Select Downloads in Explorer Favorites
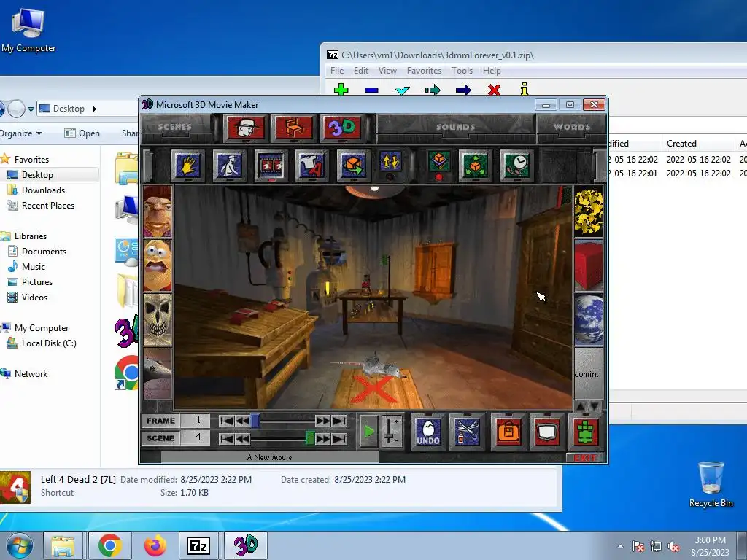Viewport: 747px width, 560px height. coord(43,190)
